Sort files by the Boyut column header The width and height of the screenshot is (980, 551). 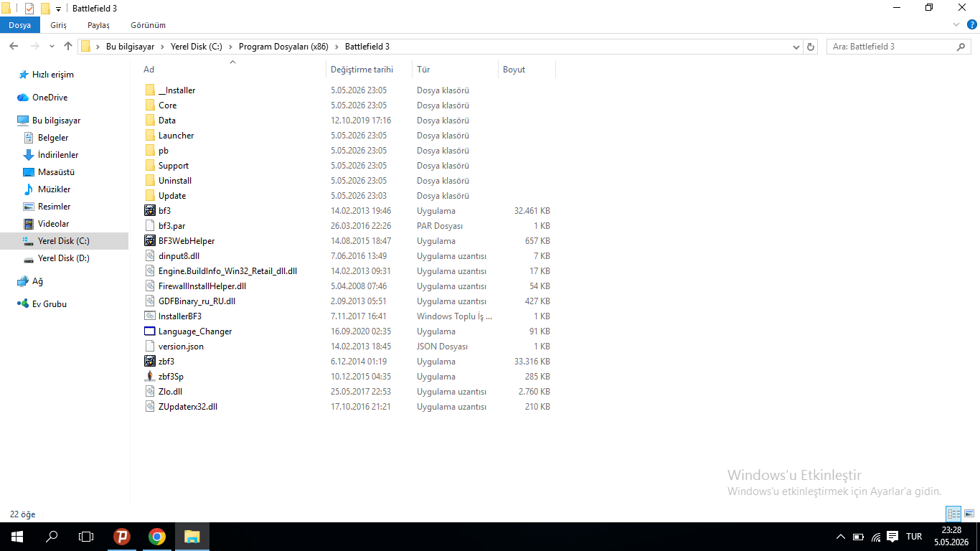[x=527, y=70]
